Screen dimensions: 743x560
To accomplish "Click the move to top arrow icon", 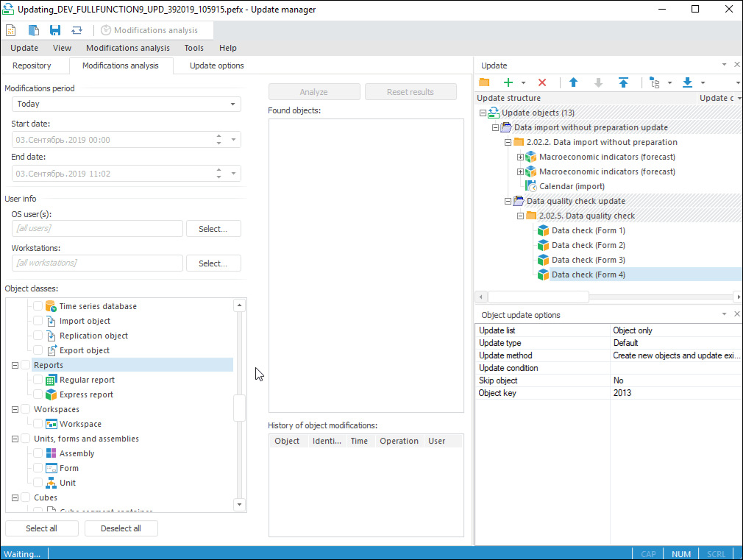I will (x=623, y=82).
